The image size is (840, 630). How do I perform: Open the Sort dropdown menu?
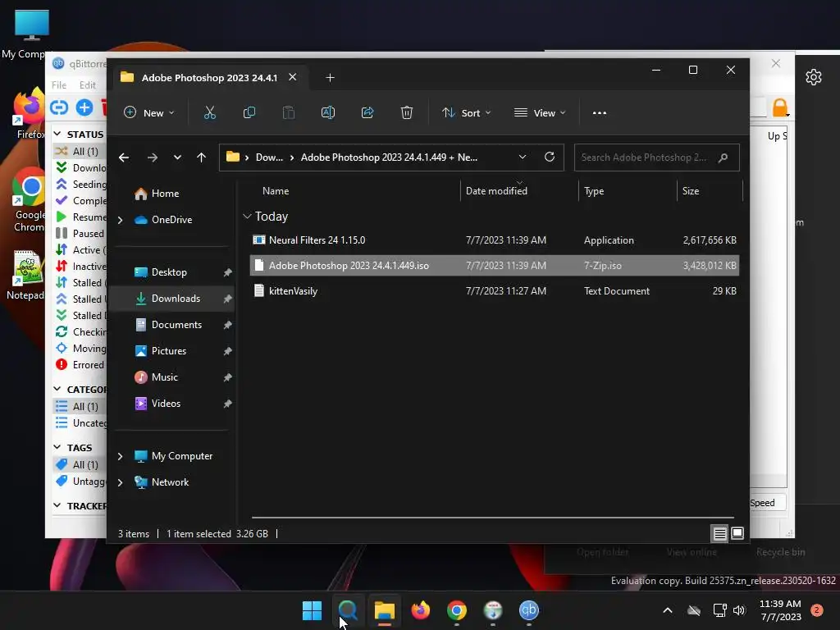click(x=466, y=113)
